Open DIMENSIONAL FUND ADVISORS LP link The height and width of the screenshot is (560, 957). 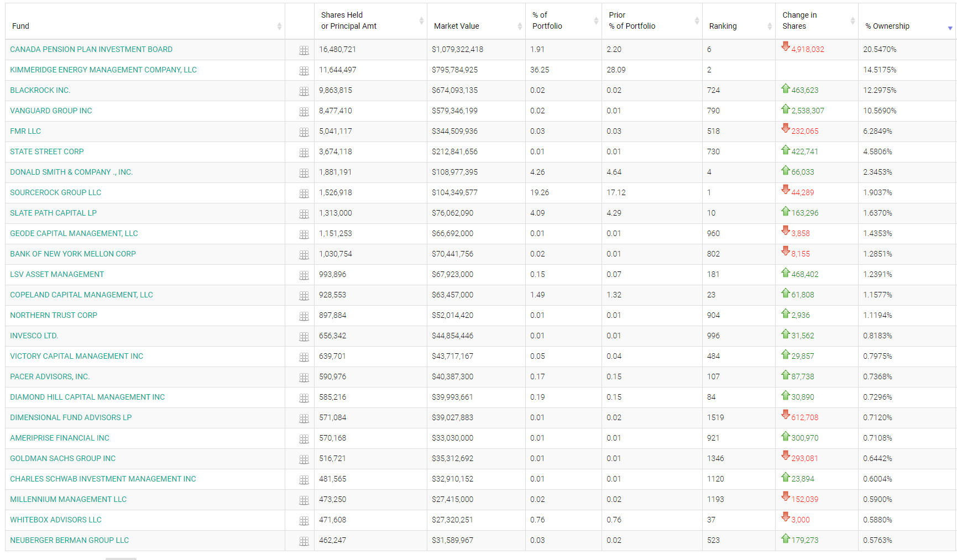click(71, 417)
